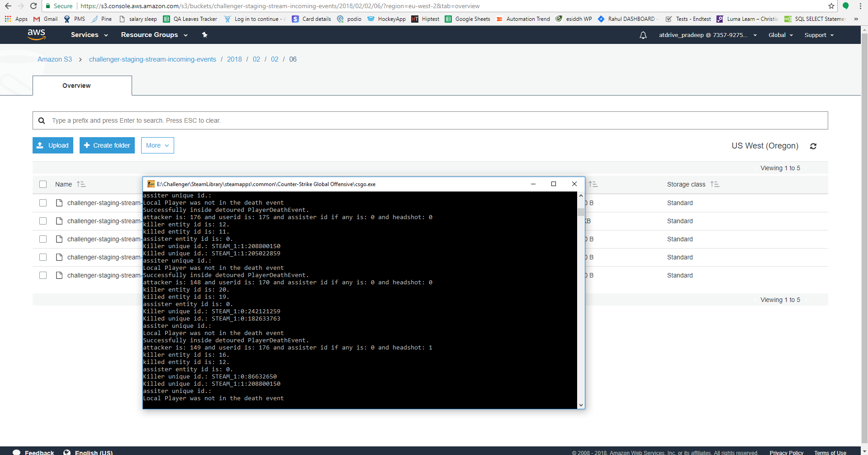The width and height of the screenshot is (868, 455).
Task: Change language via English (US) footer button
Action: click(x=88, y=452)
